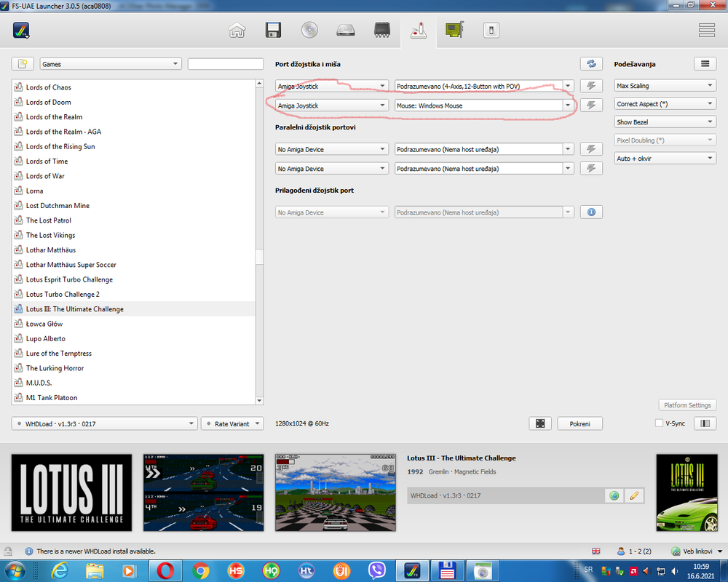Click the lock icon in status bar
The height and width of the screenshot is (582, 728).
coord(8,551)
